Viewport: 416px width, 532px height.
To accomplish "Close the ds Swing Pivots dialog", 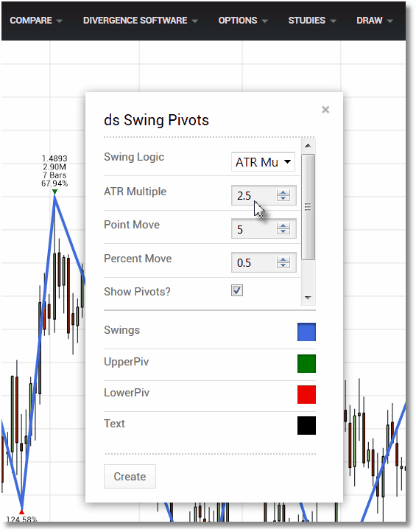I will point(325,110).
